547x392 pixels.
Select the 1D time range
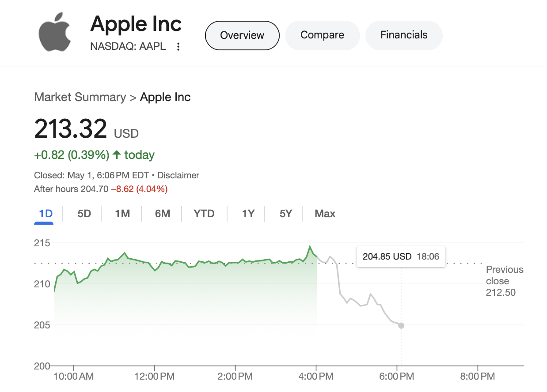point(46,214)
